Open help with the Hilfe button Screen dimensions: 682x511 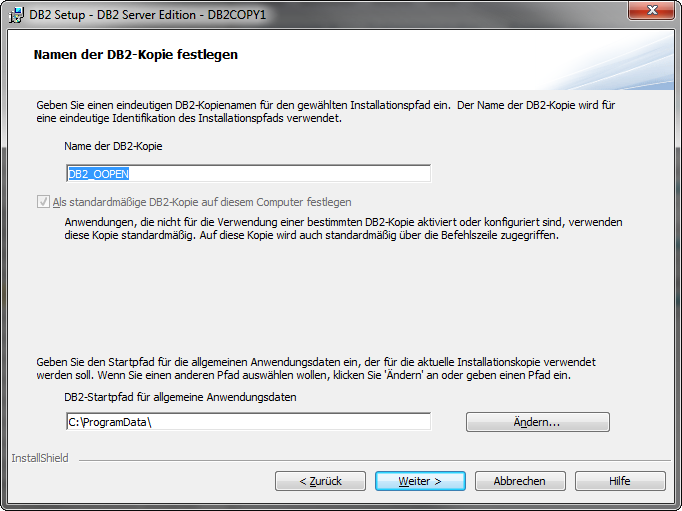pos(620,481)
